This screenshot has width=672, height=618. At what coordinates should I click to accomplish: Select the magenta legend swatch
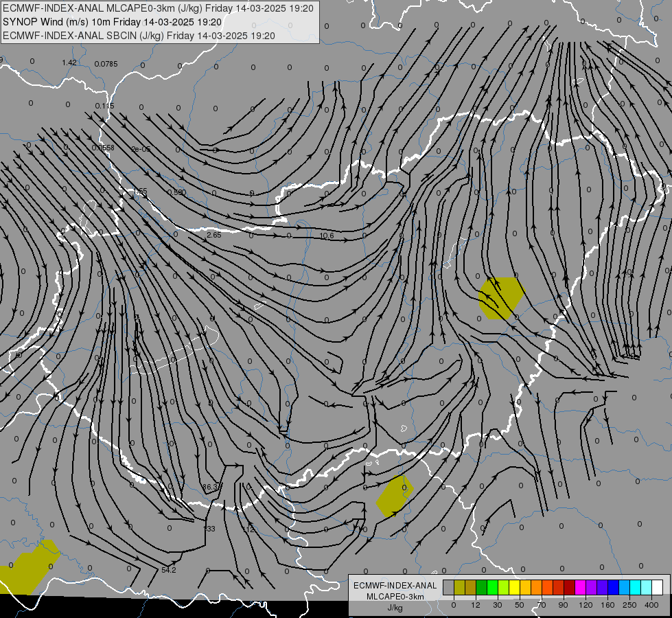pyautogui.click(x=580, y=587)
